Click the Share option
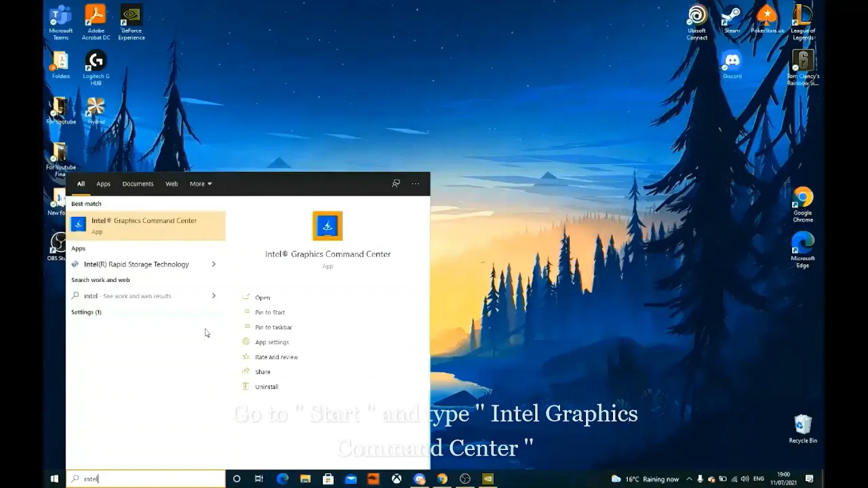Screen dimensions: 868x488 pos(262,372)
